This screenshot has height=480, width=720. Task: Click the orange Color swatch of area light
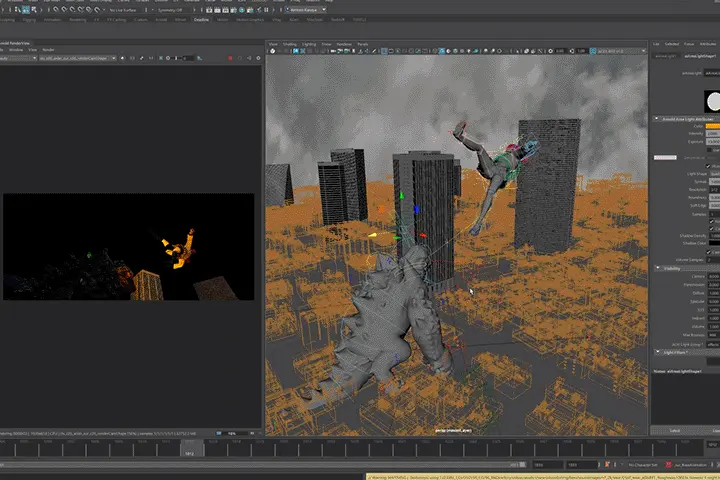[x=713, y=126]
